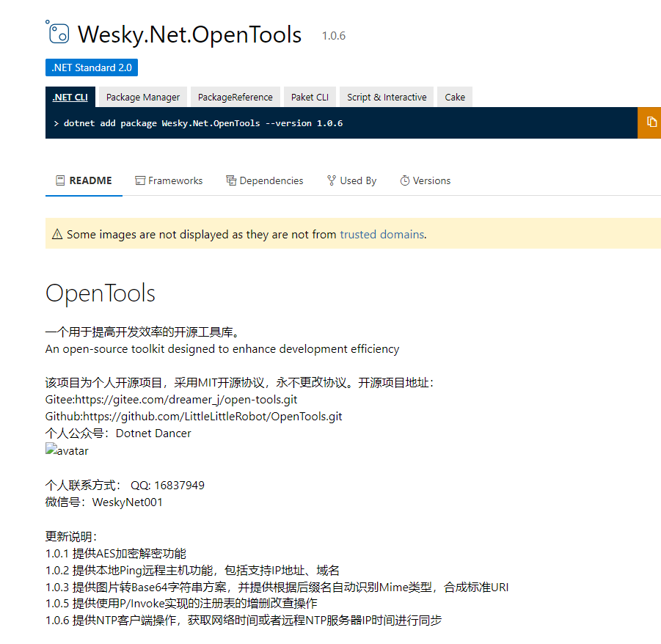Click the warning triangle icon
Image resolution: width=661 pixels, height=644 pixels.
(x=57, y=234)
